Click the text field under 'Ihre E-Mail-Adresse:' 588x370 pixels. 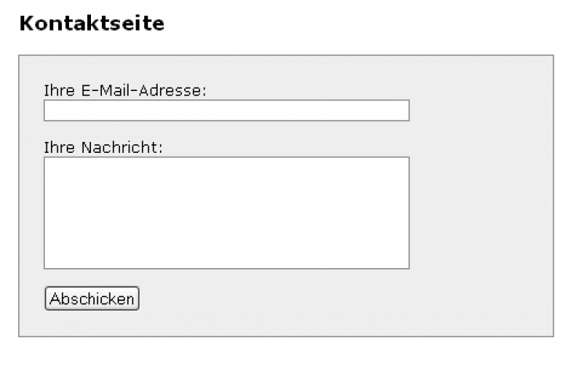pos(226,111)
